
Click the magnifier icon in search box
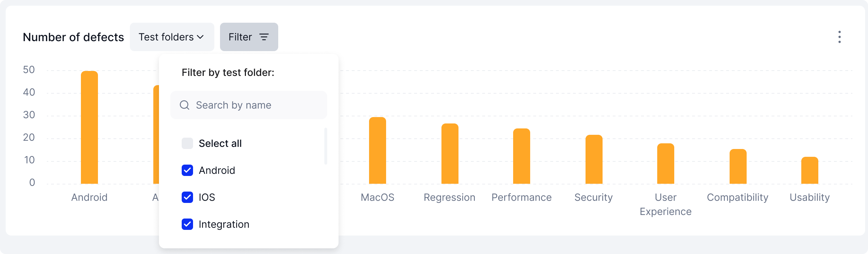[x=185, y=105]
